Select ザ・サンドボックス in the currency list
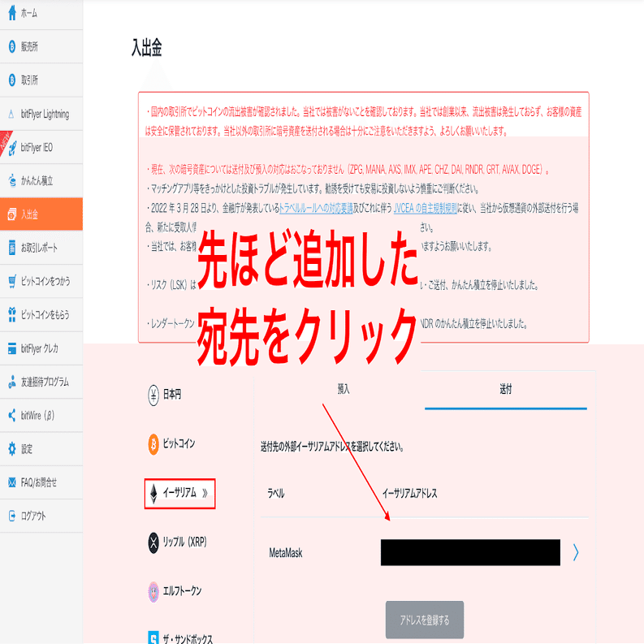The width and height of the screenshot is (644, 644). click(x=188, y=638)
